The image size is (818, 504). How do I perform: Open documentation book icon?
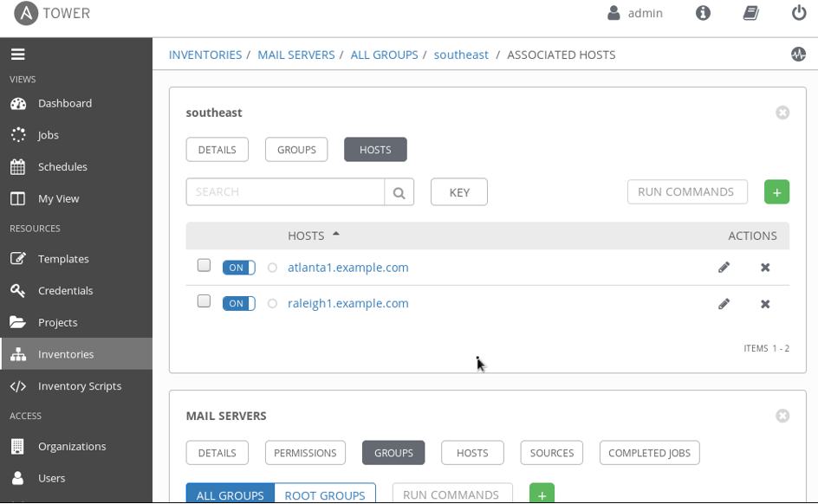coord(750,13)
